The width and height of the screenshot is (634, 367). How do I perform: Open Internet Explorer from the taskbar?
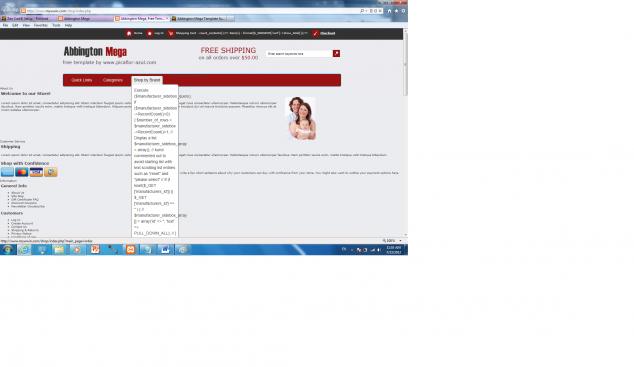click(x=24, y=249)
